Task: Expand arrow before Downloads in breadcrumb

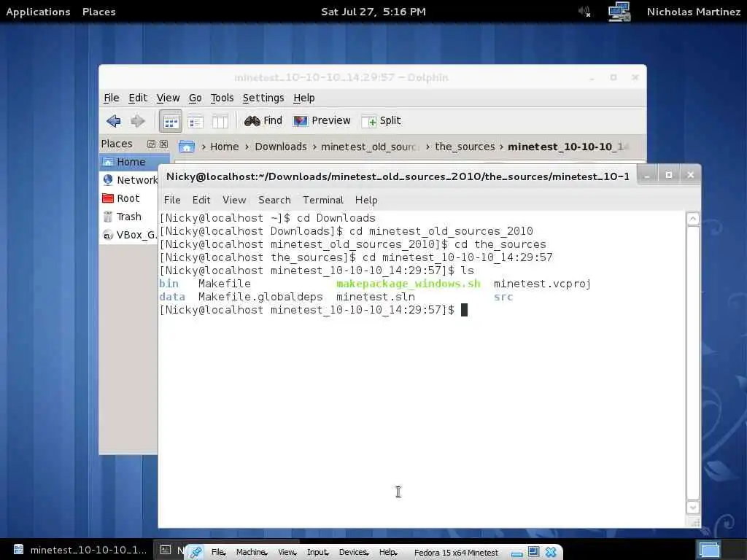Action: tap(247, 147)
